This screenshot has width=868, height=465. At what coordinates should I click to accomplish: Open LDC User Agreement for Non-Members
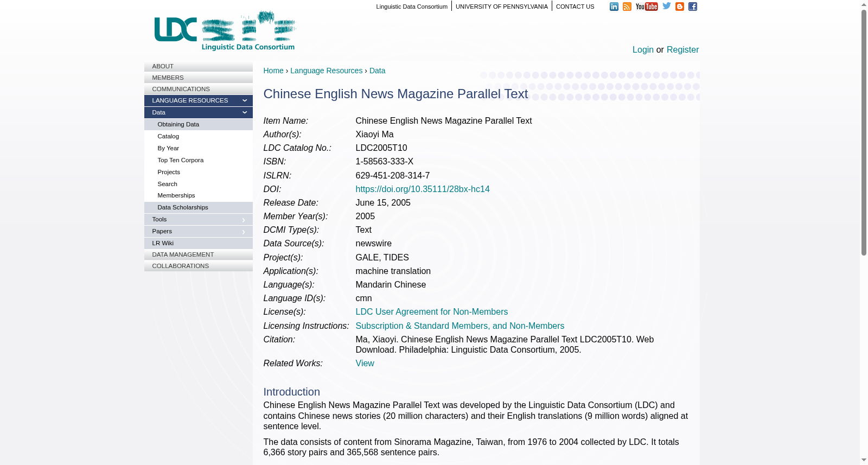tap(431, 311)
